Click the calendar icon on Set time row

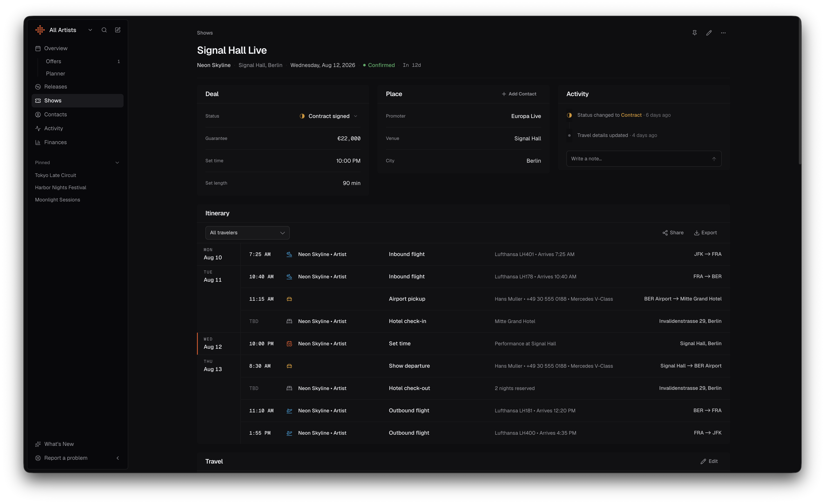coord(289,344)
